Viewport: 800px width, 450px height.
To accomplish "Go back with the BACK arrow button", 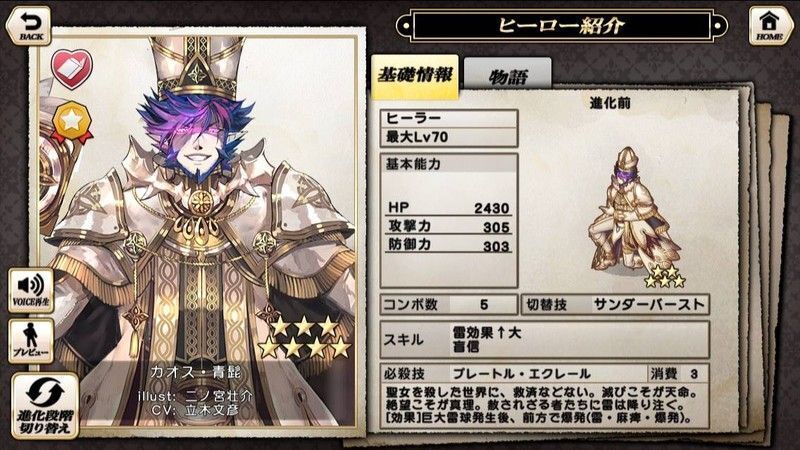I will tap(28, 26).
